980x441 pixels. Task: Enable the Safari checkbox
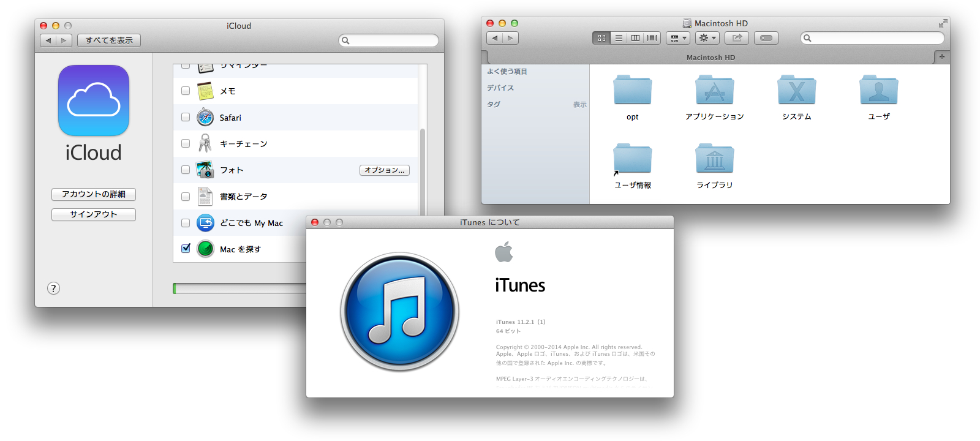pyautogui.click(x=186, y=117)
